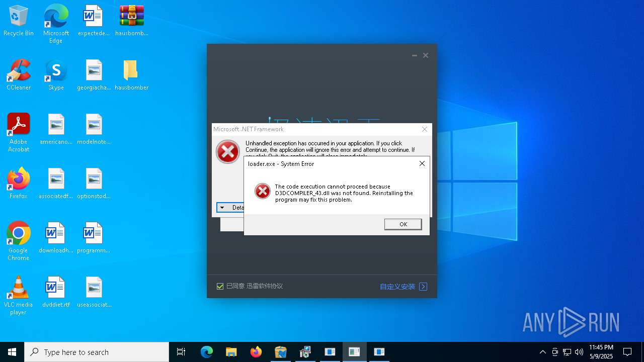The height and width of the screenshot is (362, 644).
Task: Open Firefox desktop shortcut
Action: pos(19,184)
